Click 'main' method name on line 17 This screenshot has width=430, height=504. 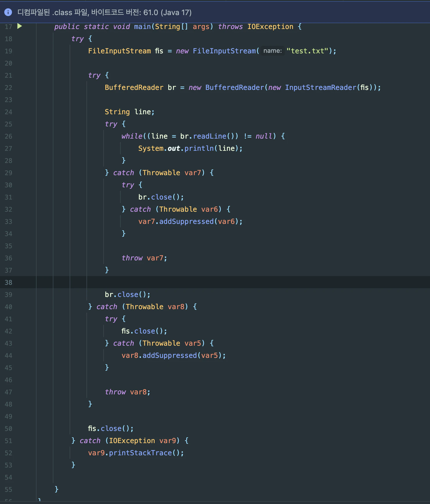[x=142, y=27]
